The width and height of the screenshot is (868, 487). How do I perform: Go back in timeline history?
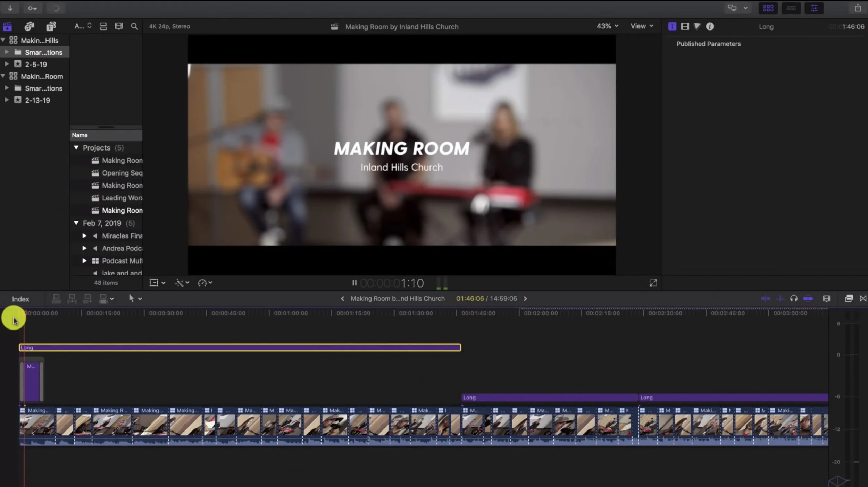(343, 299)
